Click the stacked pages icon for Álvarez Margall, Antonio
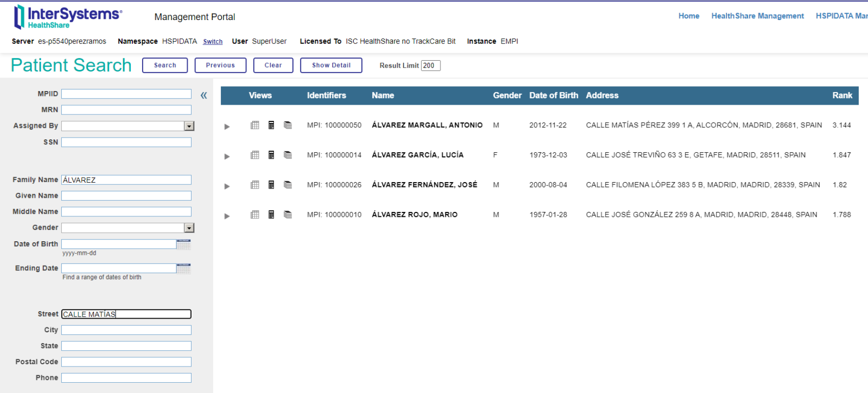Viewport: 868px width, 393px height. coord(288,125)
